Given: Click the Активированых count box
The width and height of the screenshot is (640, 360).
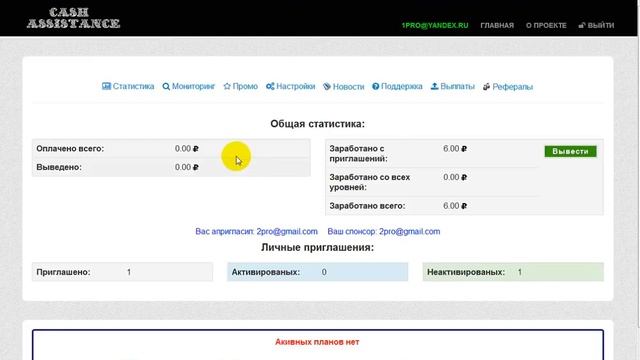Looking at the screenshot, I should coord(318,272).
